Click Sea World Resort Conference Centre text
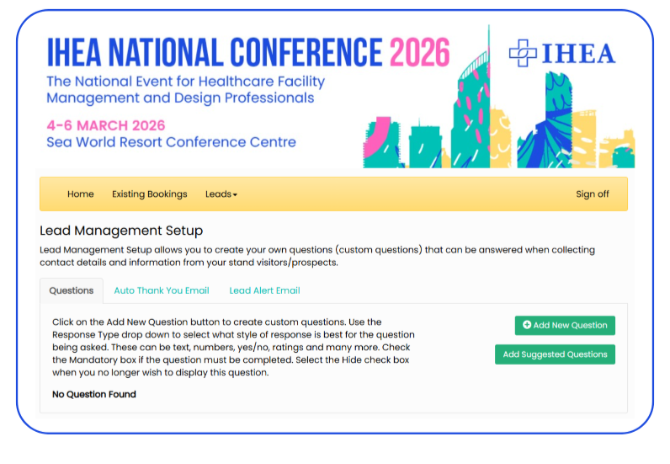This screenshot has height=464, width=670. click(171, 142)
